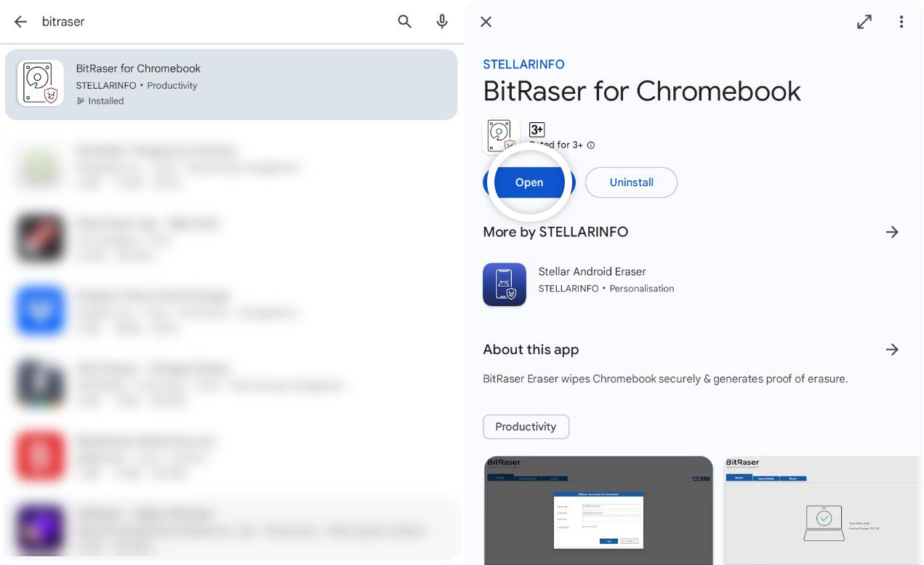Expand the details panel to full screen
The image size is (924, 565).
point(864,22)
